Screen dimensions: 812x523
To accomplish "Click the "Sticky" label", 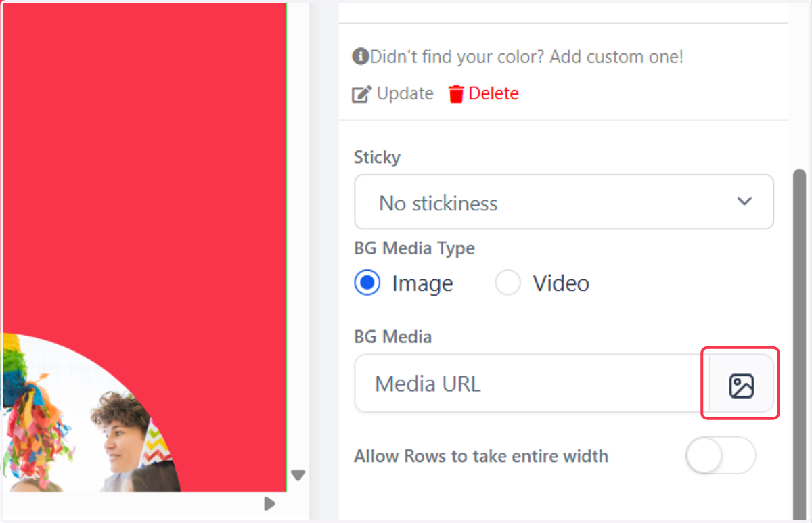I will [377, 158].
